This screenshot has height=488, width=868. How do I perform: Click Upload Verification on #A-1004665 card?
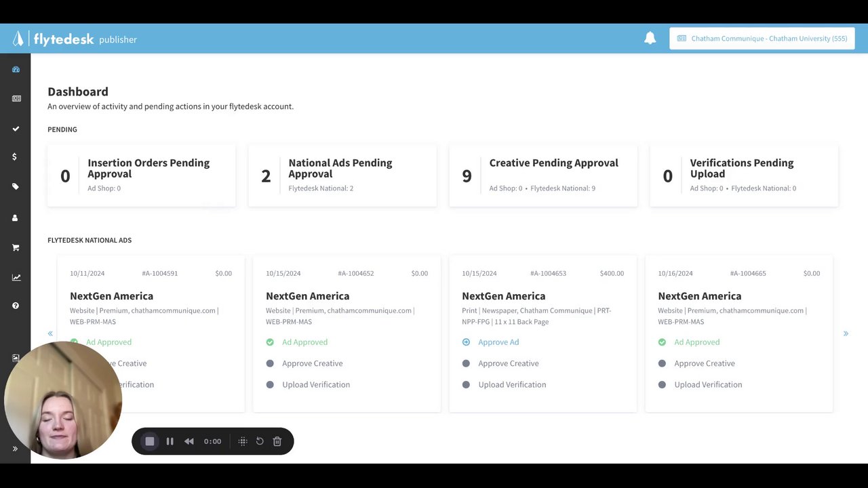[708, 384]
